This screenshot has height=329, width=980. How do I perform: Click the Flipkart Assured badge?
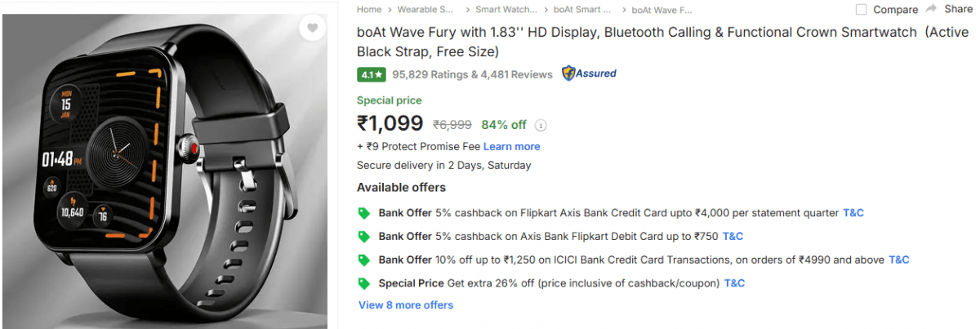(589, 73)
